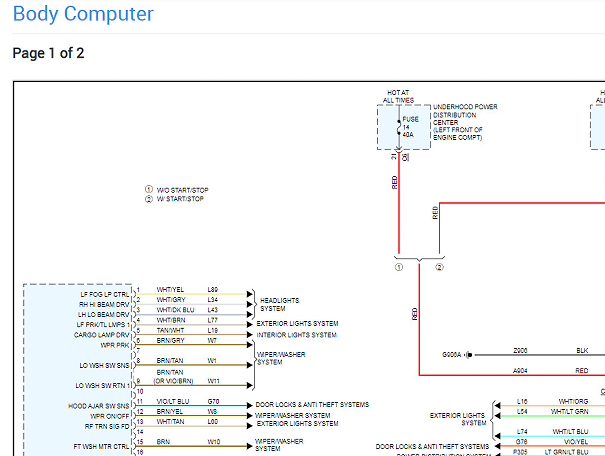
Task: Click the 'LF PRK/TL LMPS 1' pin label
Action: [x=103, y=324]
